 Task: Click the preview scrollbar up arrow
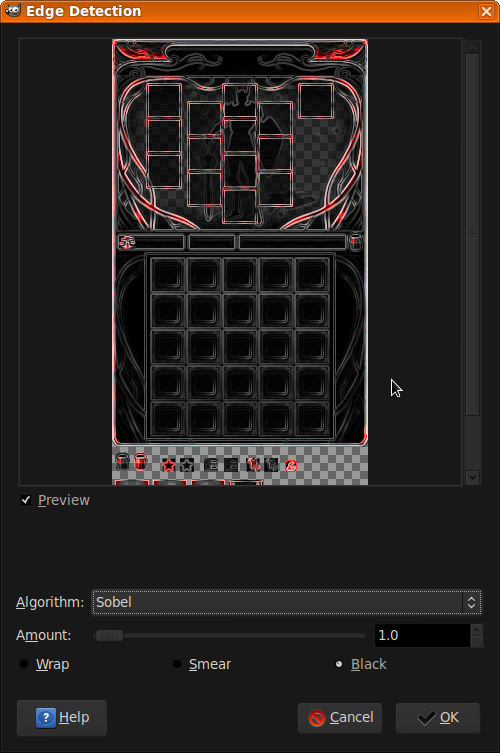472,46
